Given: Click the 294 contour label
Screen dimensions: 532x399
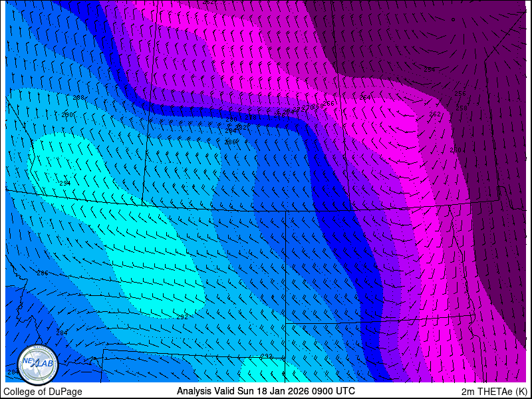Looking at the screenshot, I should [65, 184].
